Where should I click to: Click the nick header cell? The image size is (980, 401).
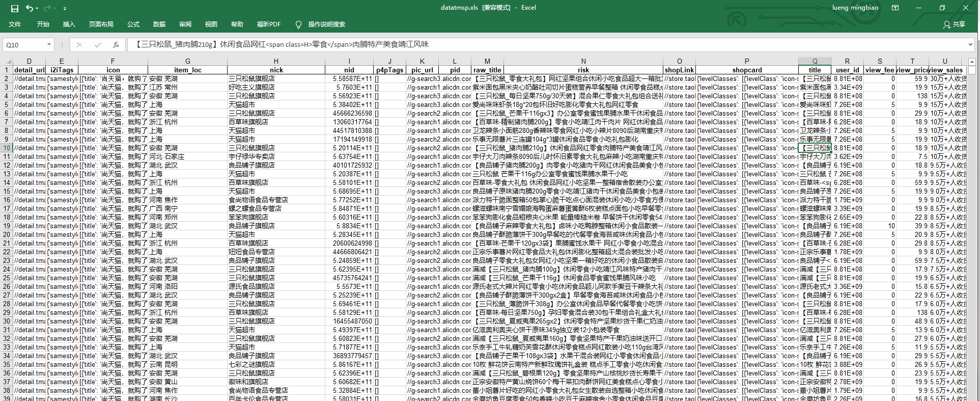pos(276,70)
